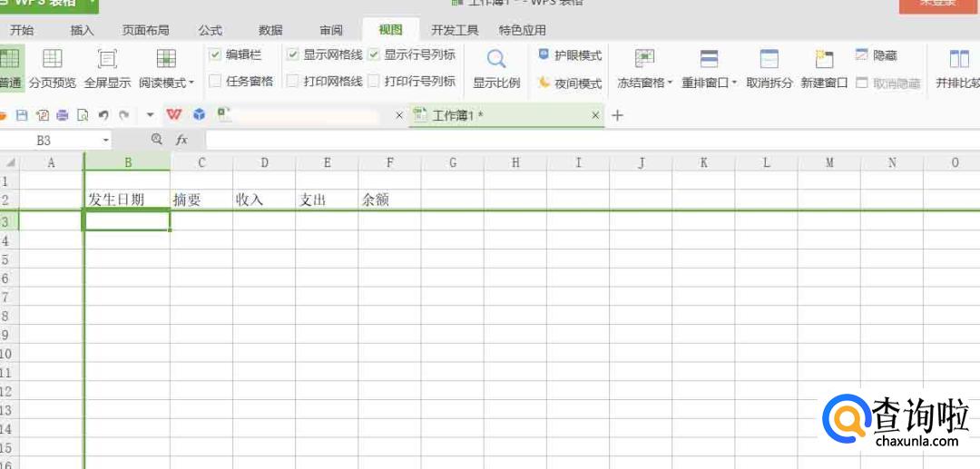Click the print preview icon
Screen dimensions: 980x469
pyautogui.click(x=82, y=115)
